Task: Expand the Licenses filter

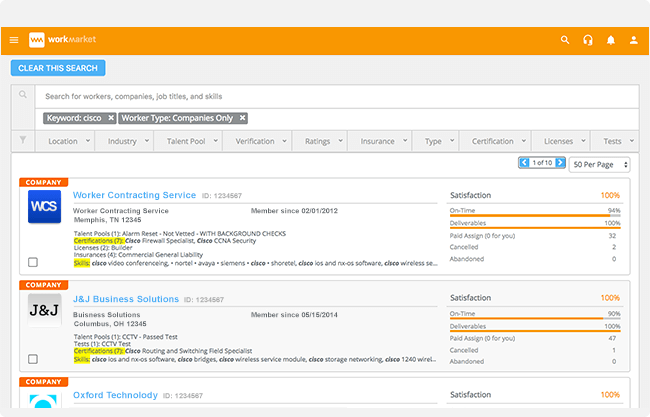Action: (561, 141)
